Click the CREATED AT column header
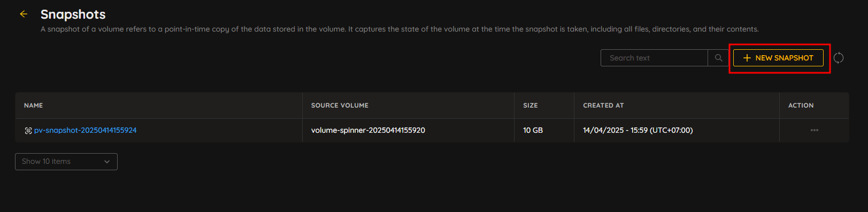This screenshot has width=868, height=212. tap(603, 105)
